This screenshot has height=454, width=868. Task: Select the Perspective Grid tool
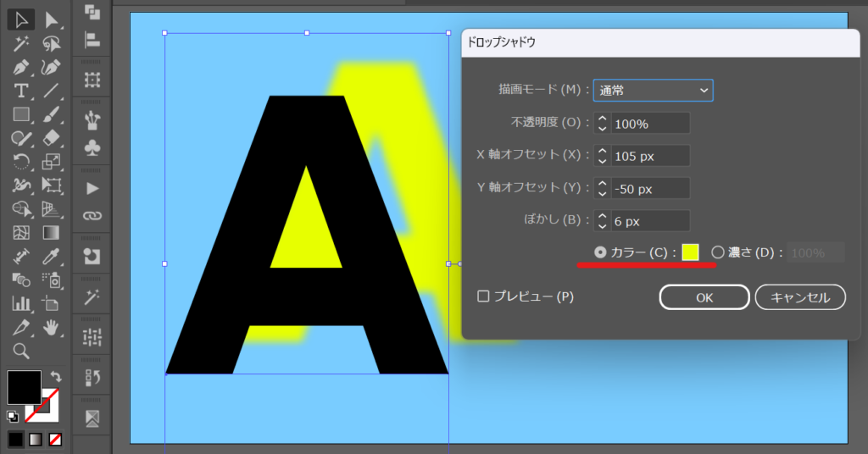pos(51,209)
